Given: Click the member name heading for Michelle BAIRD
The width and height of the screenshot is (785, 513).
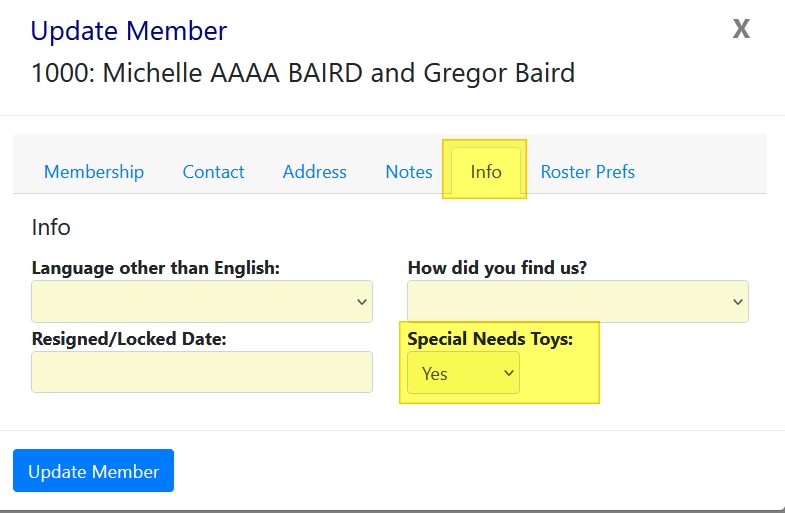Looking at the screenshot, I should [303, 73].
